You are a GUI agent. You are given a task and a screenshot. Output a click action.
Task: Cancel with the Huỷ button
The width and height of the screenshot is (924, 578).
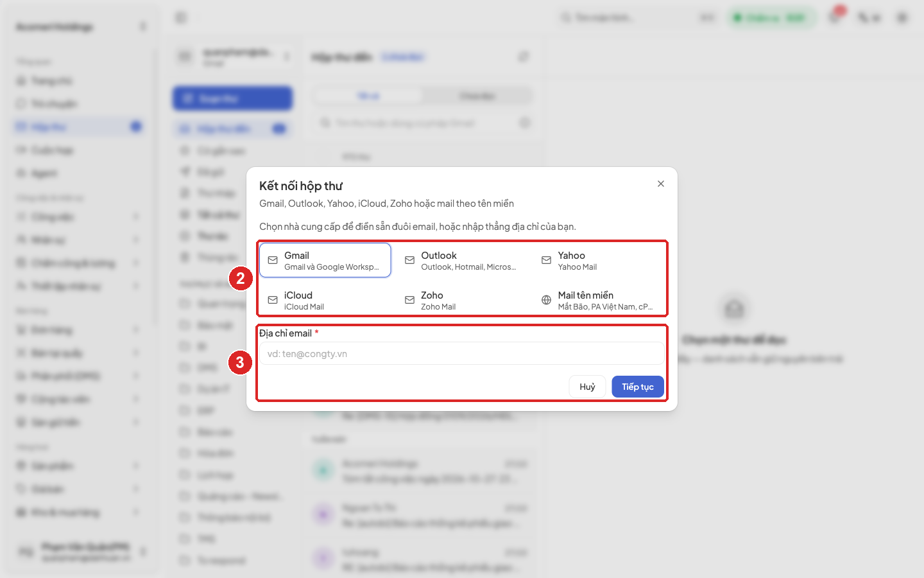[587, 387]
